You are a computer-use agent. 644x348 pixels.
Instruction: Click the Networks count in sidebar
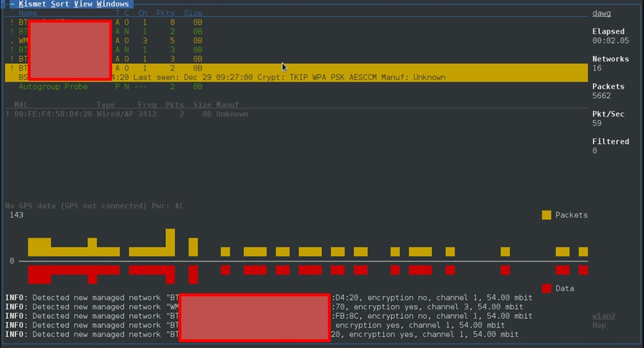coord(597,68)
